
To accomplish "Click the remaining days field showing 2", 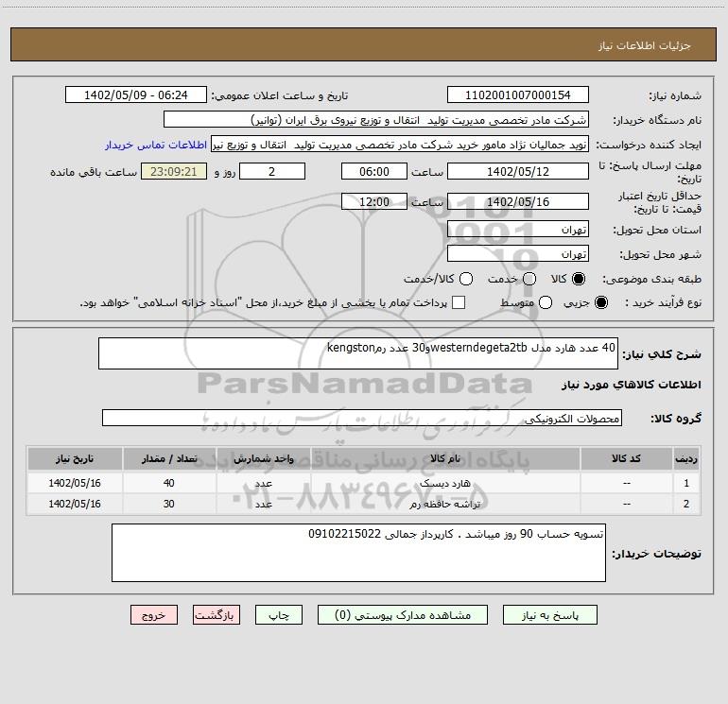I will pyautogui.click(x=272, y=171).
